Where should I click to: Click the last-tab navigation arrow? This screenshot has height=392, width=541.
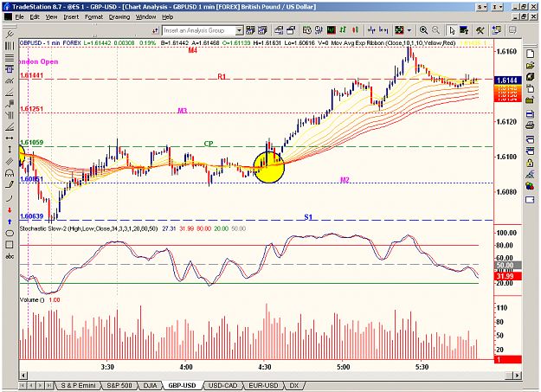pyautogui.click(x=49, y=385)
